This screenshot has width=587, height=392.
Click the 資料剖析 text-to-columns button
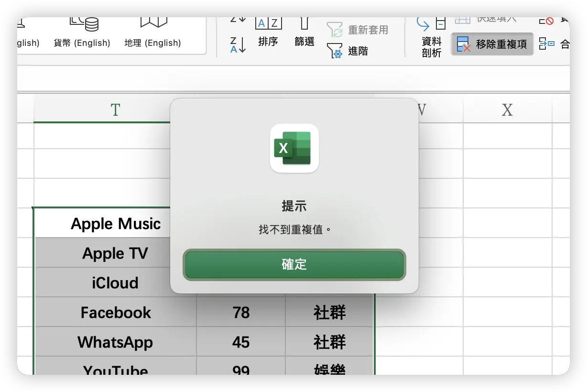(431, 37)
